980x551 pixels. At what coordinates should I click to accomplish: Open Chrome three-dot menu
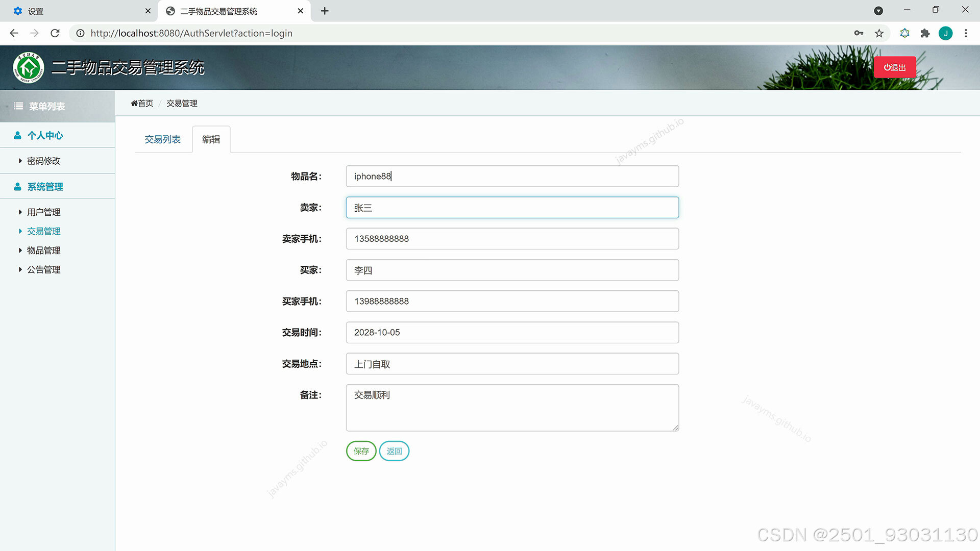(966, 33)
